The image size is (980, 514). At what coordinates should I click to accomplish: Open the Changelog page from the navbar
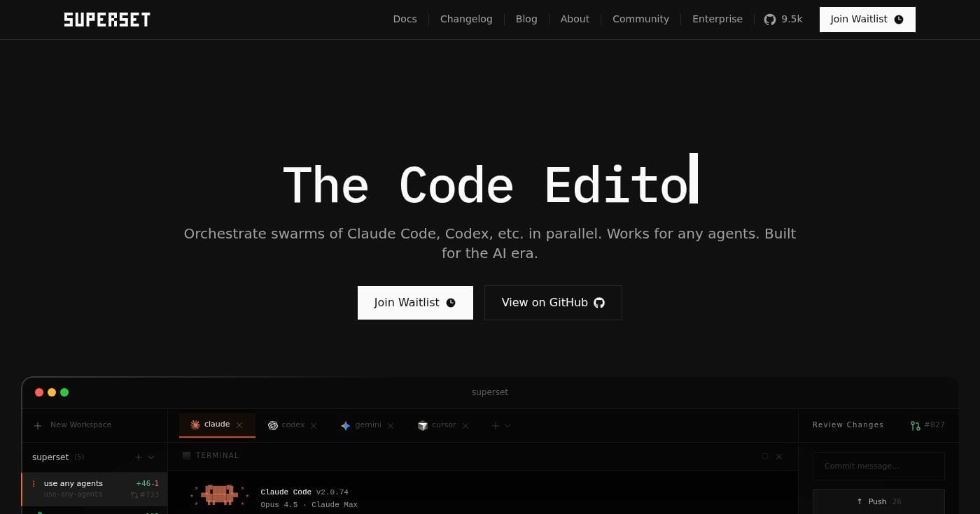(466, 19)
